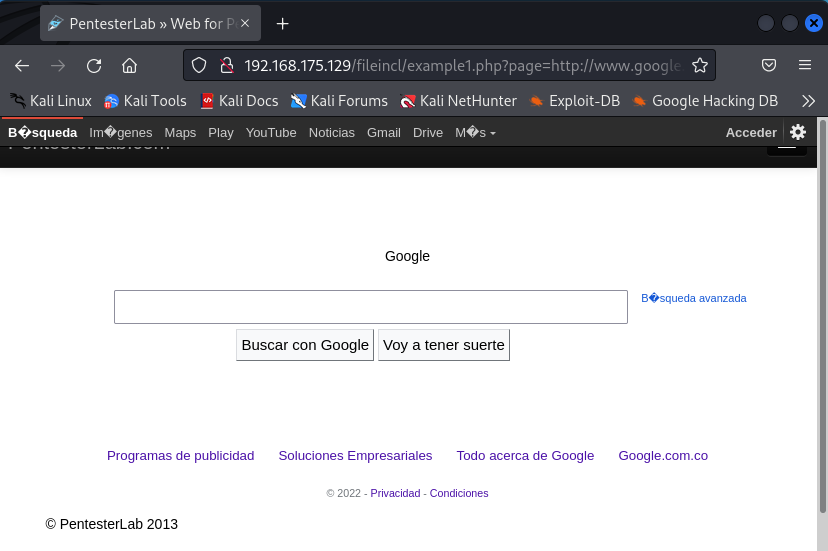The width and height of the screenshot is (828, 551).
Task: Open Maps in Google bar
Action: coord(180,133)
